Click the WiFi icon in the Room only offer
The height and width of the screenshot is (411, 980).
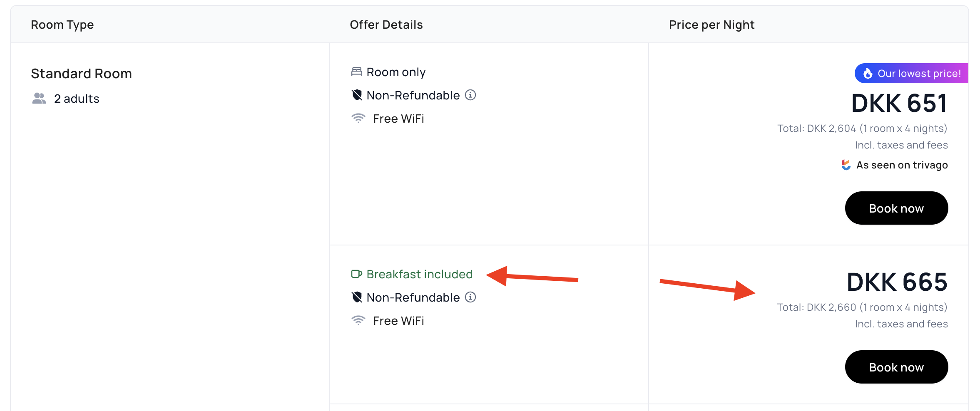point(358,119)
